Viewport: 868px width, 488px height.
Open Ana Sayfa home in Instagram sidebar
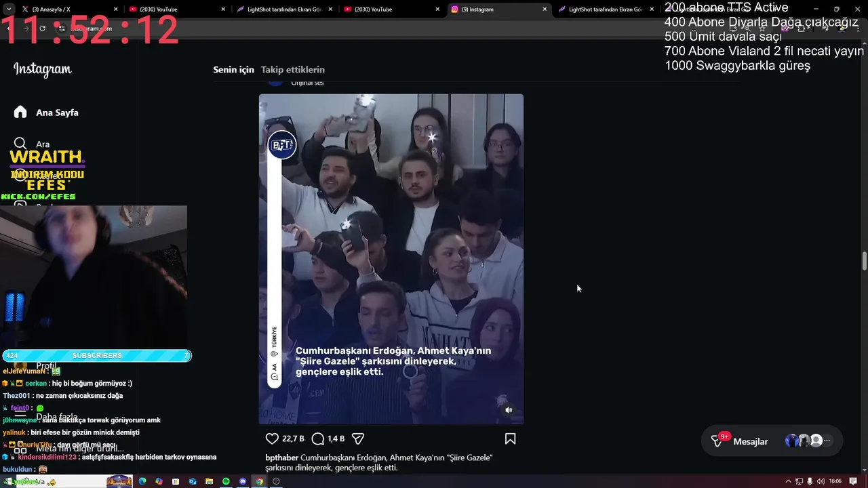[46, 113]
